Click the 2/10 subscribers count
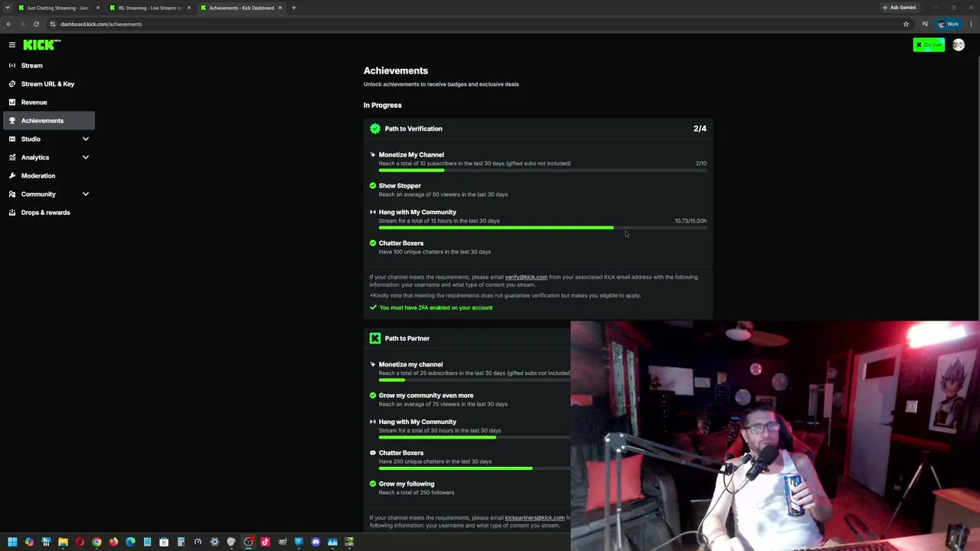The image size is (980, 551). (x=701, y=164)
